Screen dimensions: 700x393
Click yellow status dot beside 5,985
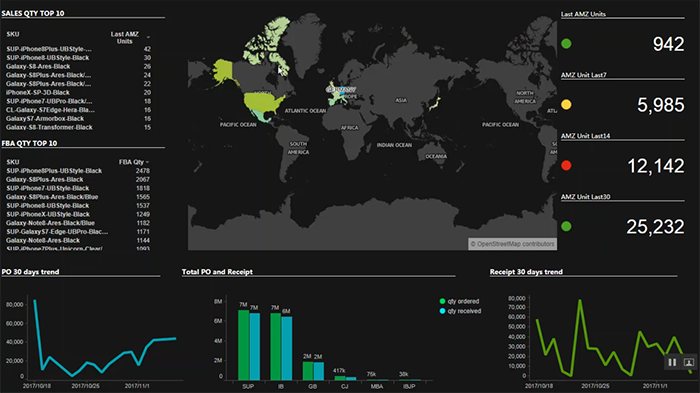566,105
